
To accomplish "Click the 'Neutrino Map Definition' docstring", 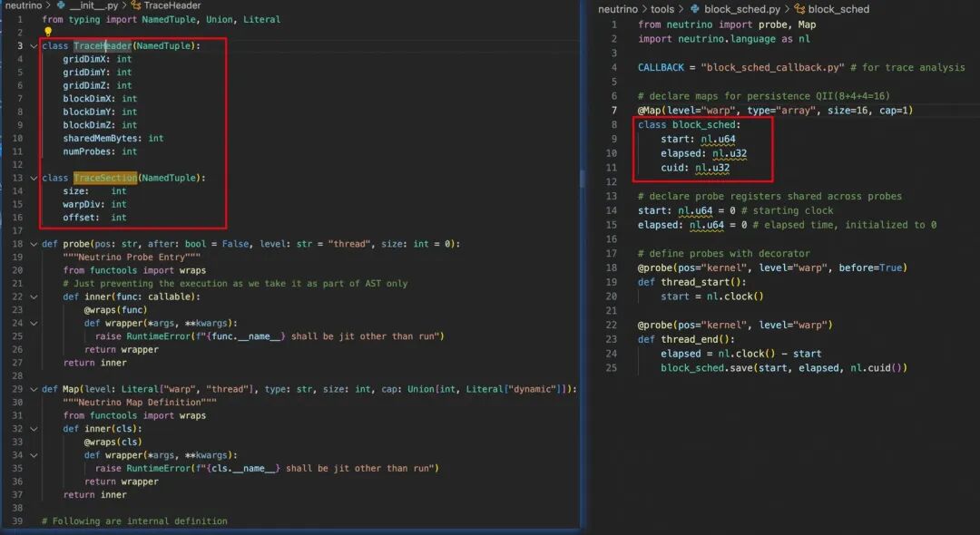I will pyautogui.click(x=140, y=403).
